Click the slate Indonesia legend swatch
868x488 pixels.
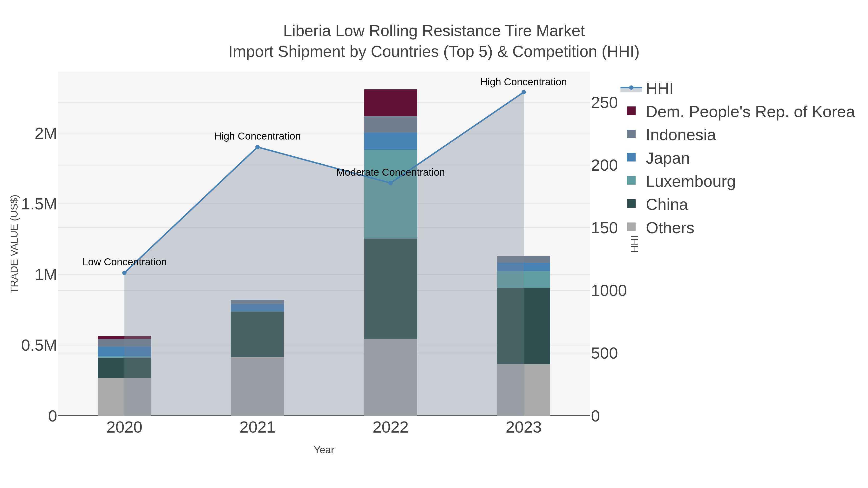coord(631,134)
